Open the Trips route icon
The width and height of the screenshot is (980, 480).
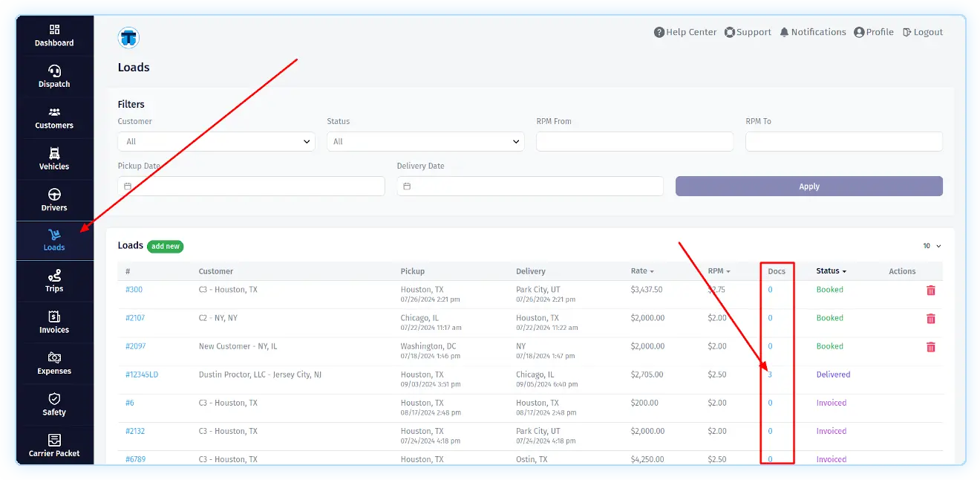54,276
